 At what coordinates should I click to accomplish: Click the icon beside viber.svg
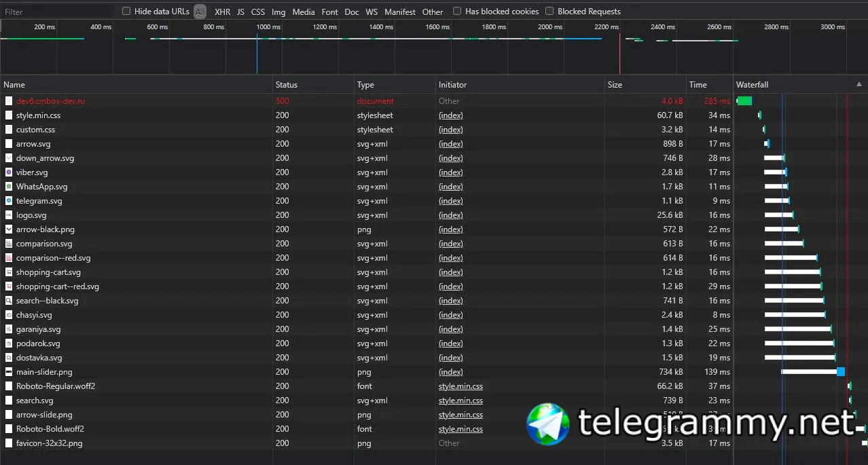coord(9,172)
